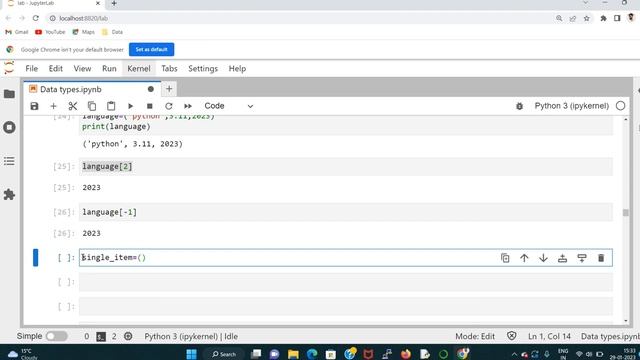Open the Kernel menu

(139, 69)
